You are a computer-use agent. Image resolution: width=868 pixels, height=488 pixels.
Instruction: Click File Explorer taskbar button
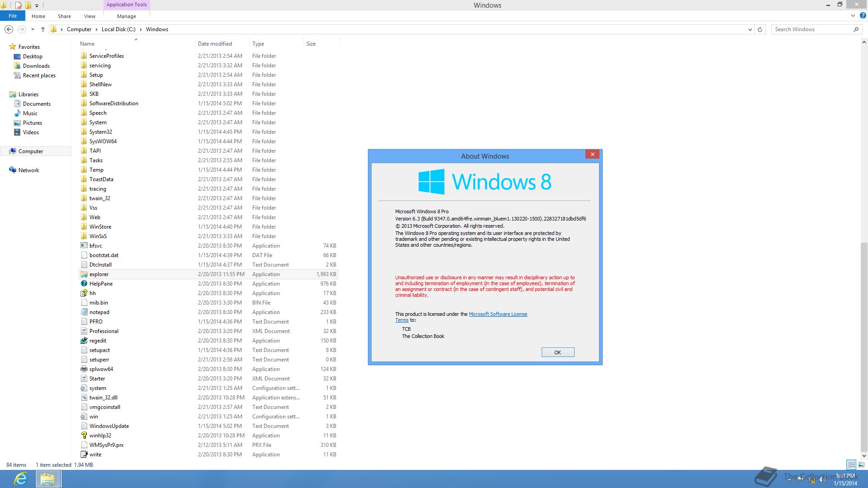47,479
